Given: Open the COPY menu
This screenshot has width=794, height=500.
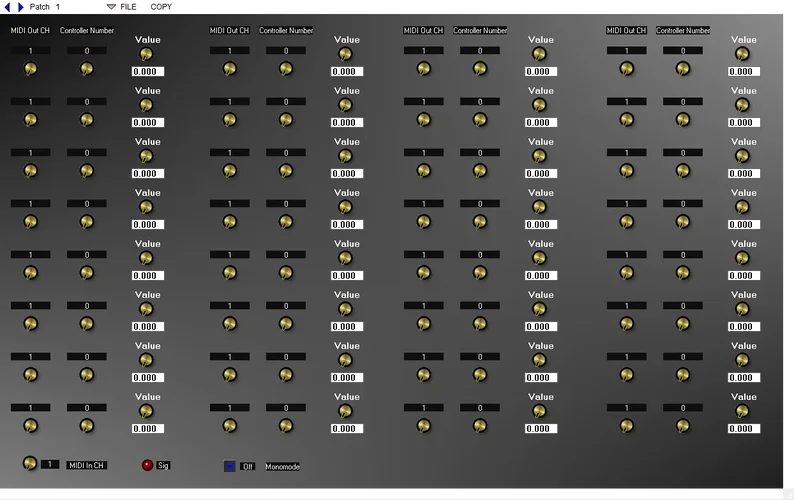Looking at the screenshot, I should coord(161,7).
